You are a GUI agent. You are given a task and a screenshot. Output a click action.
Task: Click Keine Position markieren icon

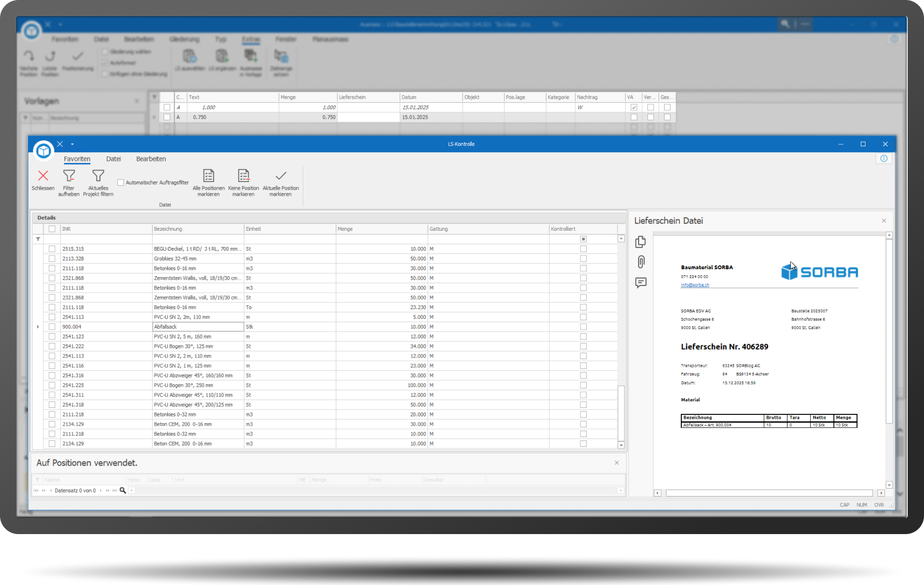point(243,176)
